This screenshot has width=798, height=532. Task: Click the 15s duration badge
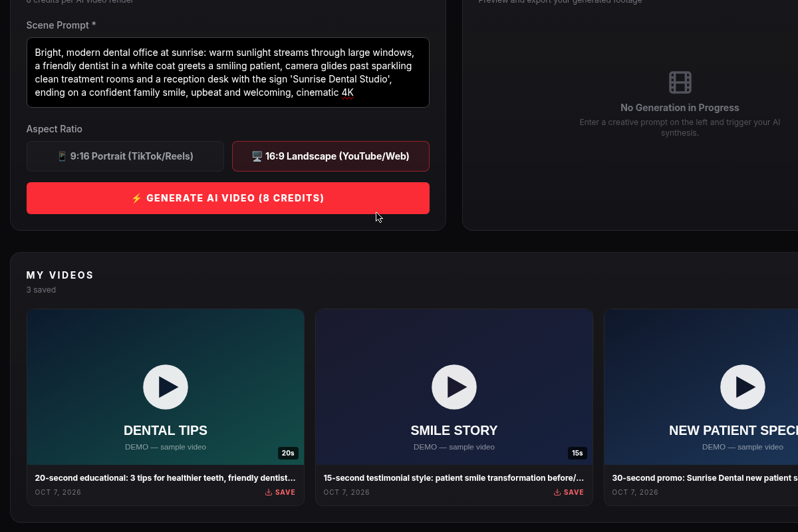[577, 453]
